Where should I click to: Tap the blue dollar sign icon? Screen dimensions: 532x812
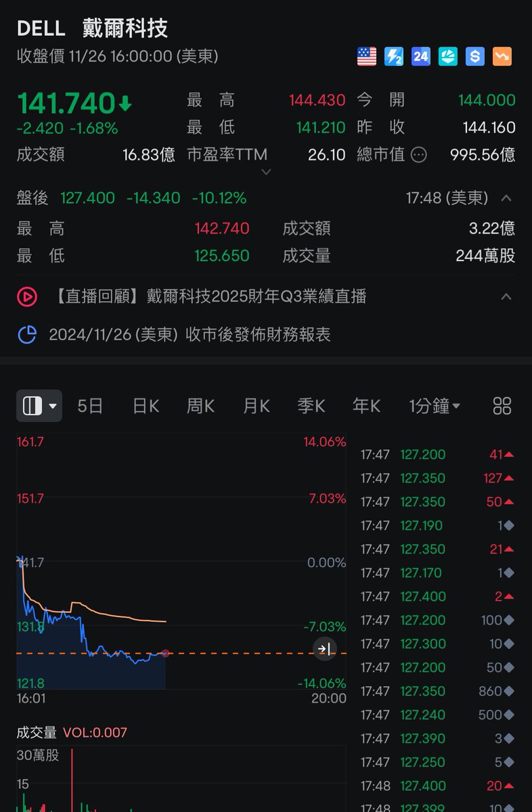475,56
